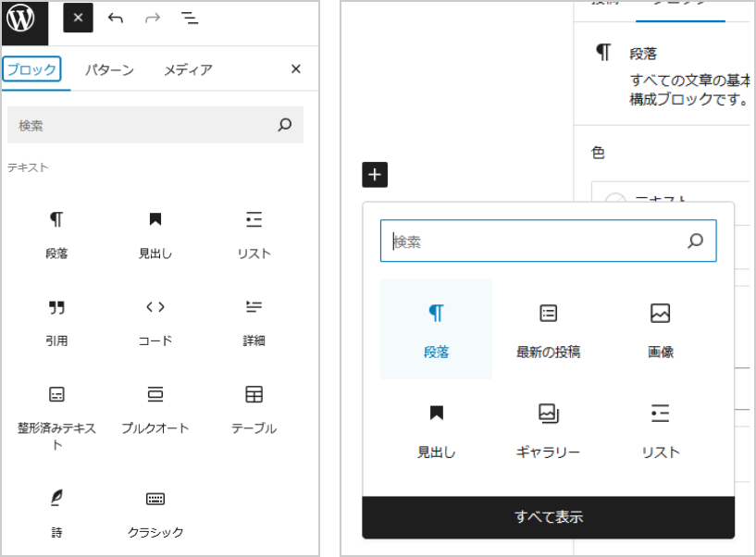
Task: Add a プルクオート pullquote block
Action: [x=155, y=409]
